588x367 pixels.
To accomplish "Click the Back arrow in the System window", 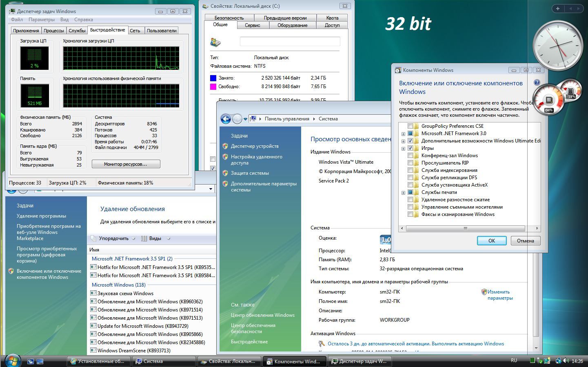I will pyautogui.click(x=226, y=119).
